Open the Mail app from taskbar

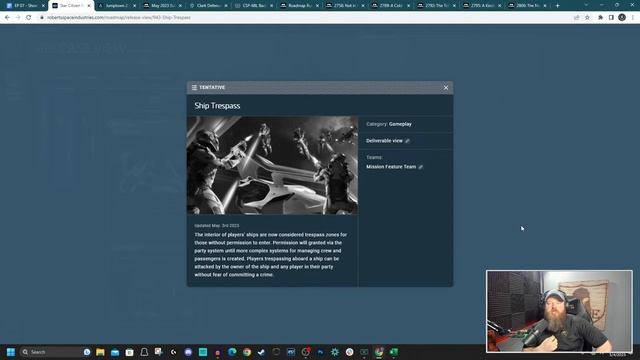click(115, 352)
